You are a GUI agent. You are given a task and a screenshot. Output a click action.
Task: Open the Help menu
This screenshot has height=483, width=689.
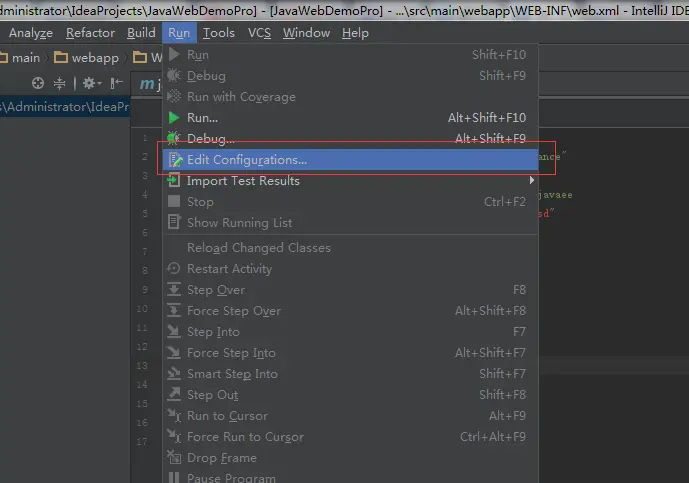coord(355,33)
